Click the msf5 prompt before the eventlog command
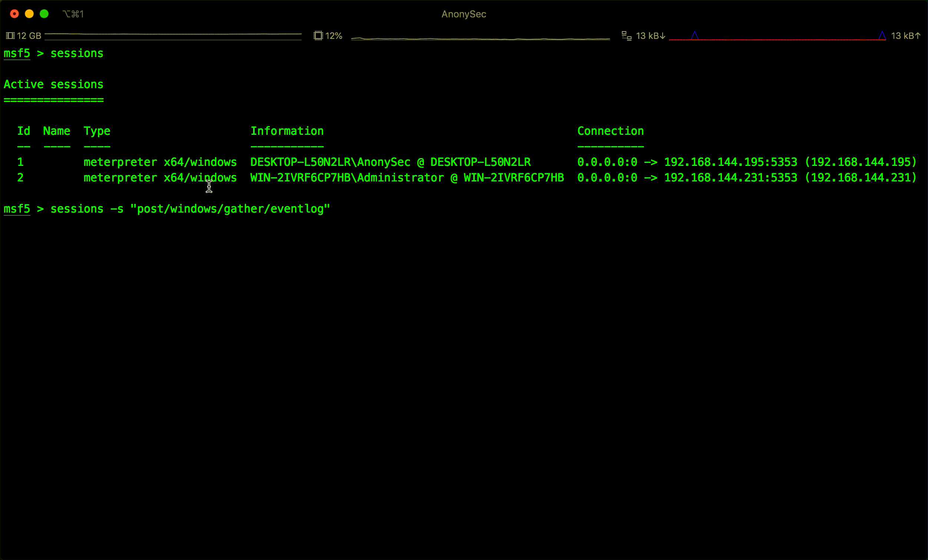The height and width of the screenshot is (560, 928). (x=17, y=209)
